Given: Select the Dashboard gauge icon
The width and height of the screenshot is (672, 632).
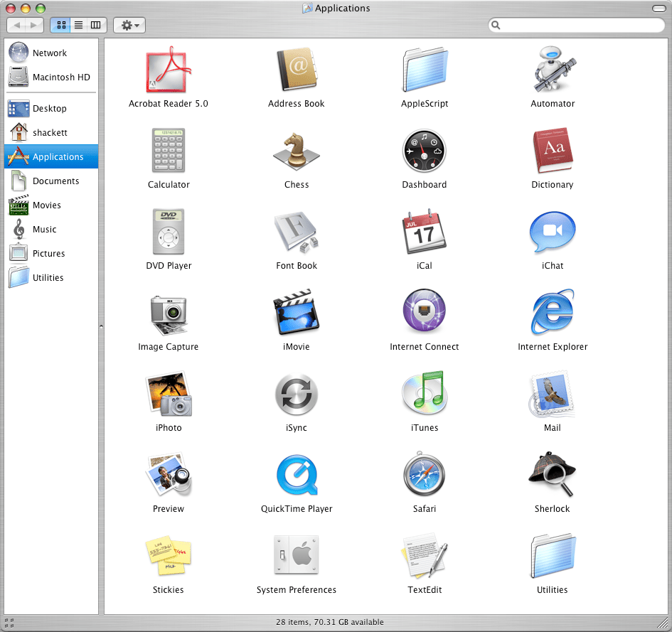Looking at the screenshot, I should point(425,151).
